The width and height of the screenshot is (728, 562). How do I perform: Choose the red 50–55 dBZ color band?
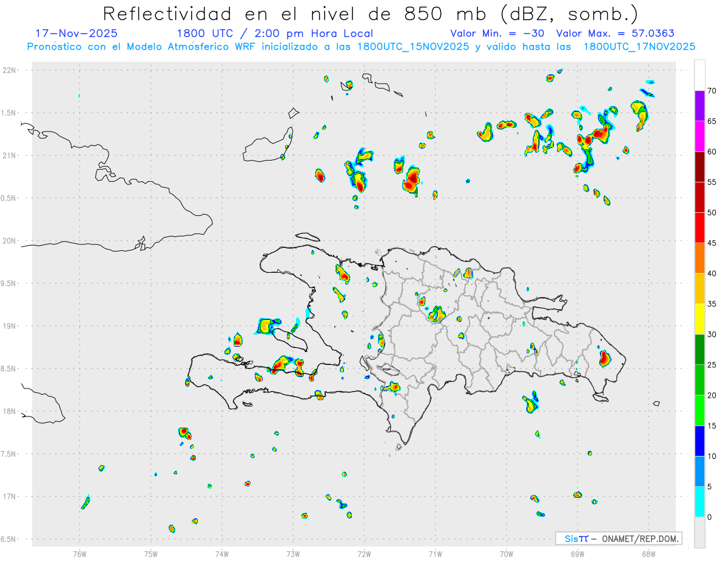[699, 198]
